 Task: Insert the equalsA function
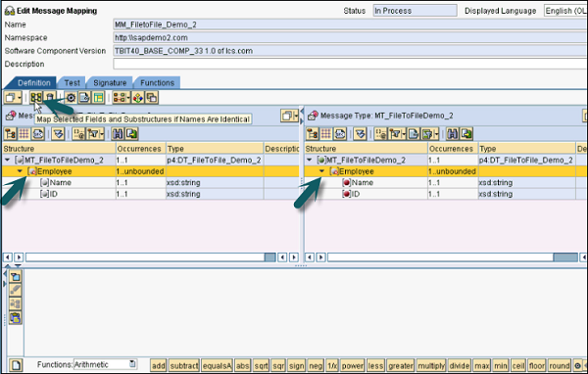218,365
